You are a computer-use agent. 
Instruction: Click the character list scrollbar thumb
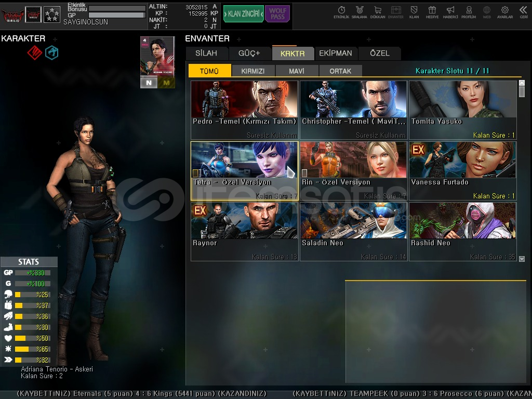(x=522, y=92)
